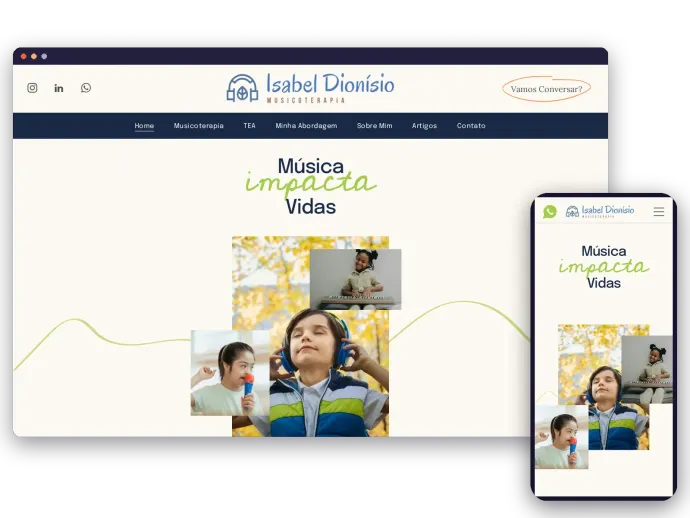Open the TEA menu item

pos(250,126)
